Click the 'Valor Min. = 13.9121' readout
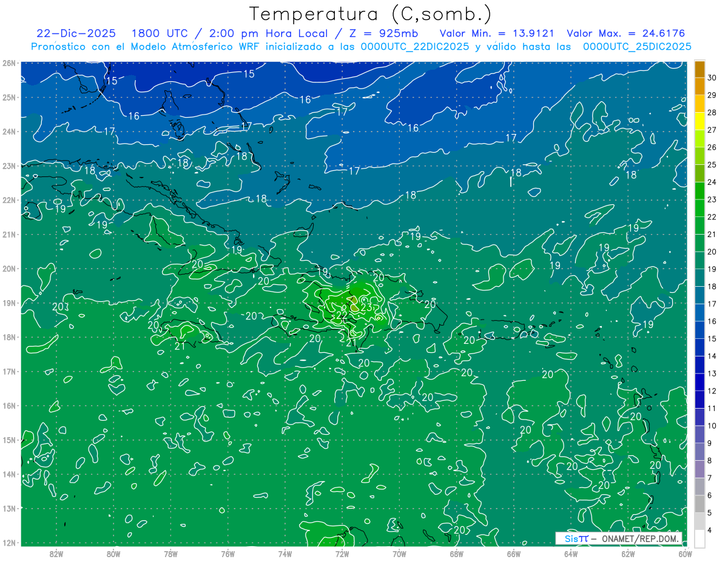Viewport: 728px width, 562px height. 496,33
